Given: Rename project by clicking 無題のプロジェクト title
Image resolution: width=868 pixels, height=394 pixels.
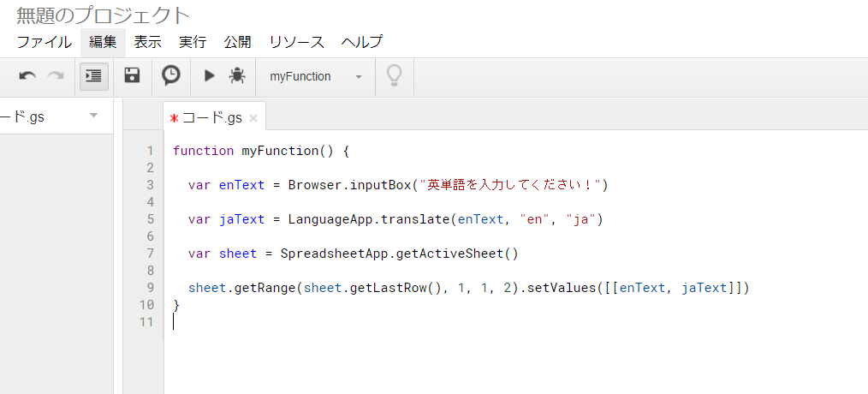Looking at the screenshot, I should tap(103, 15).
